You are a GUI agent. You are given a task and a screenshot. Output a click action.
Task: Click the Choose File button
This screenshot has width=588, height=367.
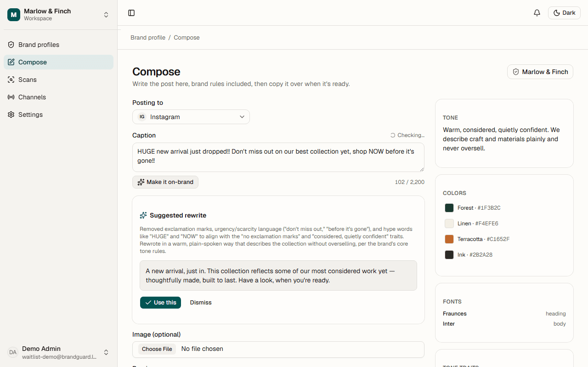coord(157,349)
